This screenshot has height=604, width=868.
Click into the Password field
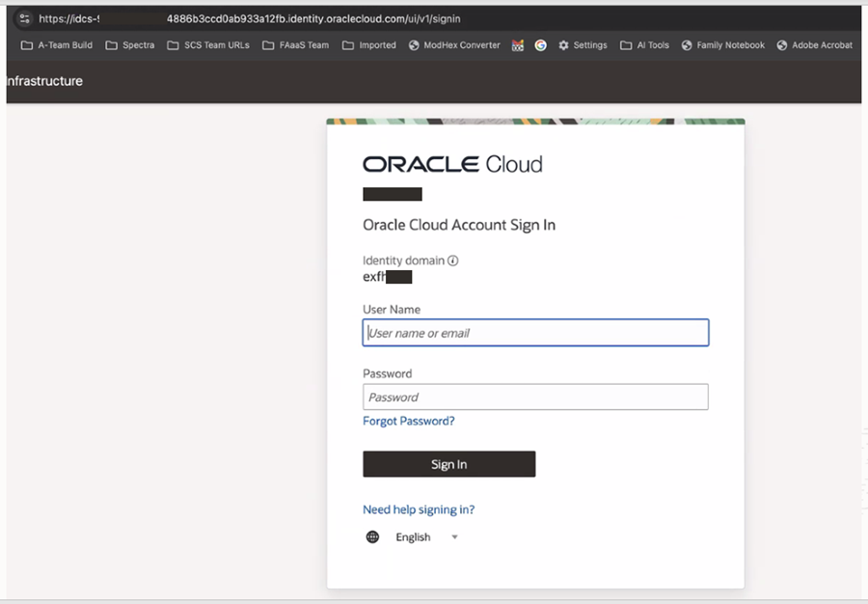click(x=535, y=397)
